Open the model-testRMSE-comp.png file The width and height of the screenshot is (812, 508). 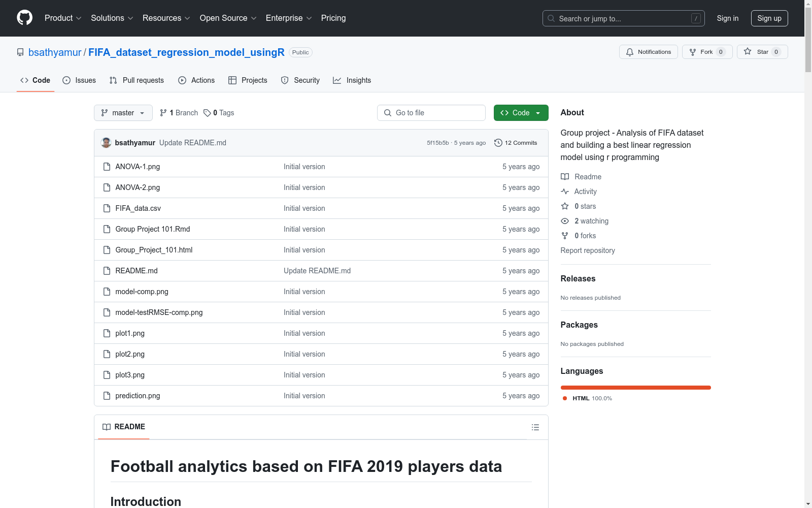coord(159,312)
